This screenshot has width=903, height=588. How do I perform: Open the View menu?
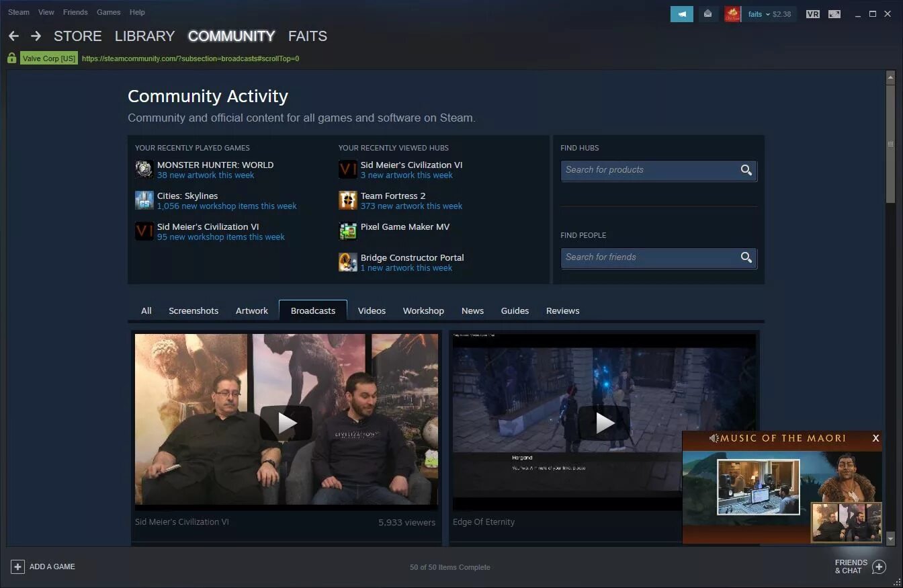point(46,12)
